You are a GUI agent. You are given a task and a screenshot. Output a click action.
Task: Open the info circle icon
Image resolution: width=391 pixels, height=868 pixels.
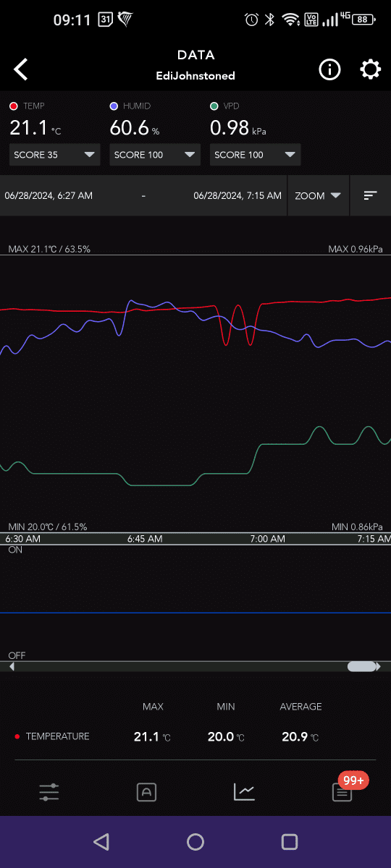tap(329, 69)
